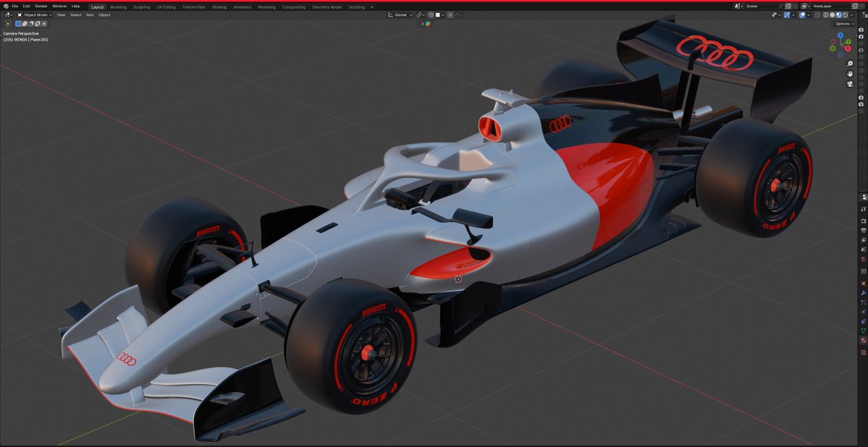The width and height of the screenshot is (868, 447).
Task: Open the View Layer properties tab
Action: (863, 240)
